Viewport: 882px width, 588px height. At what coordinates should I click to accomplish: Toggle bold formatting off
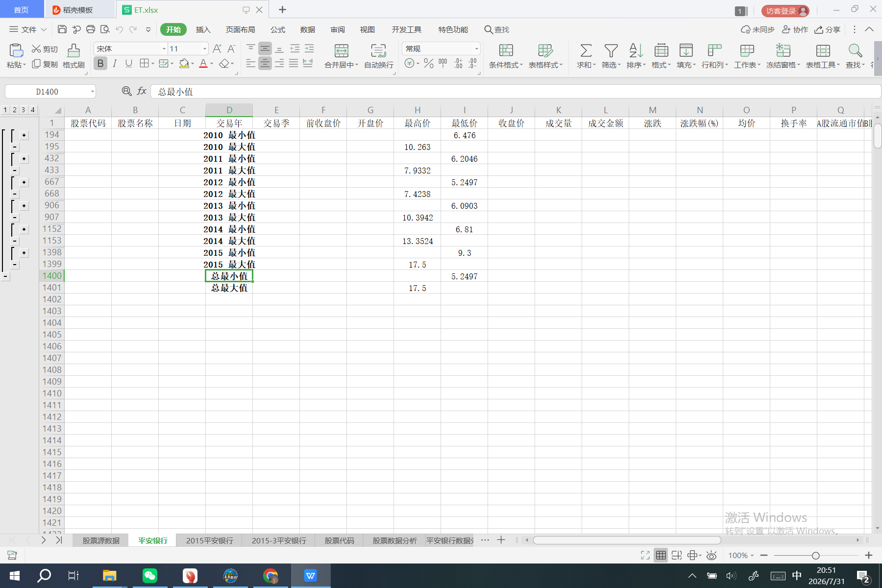tap(100, 63)
